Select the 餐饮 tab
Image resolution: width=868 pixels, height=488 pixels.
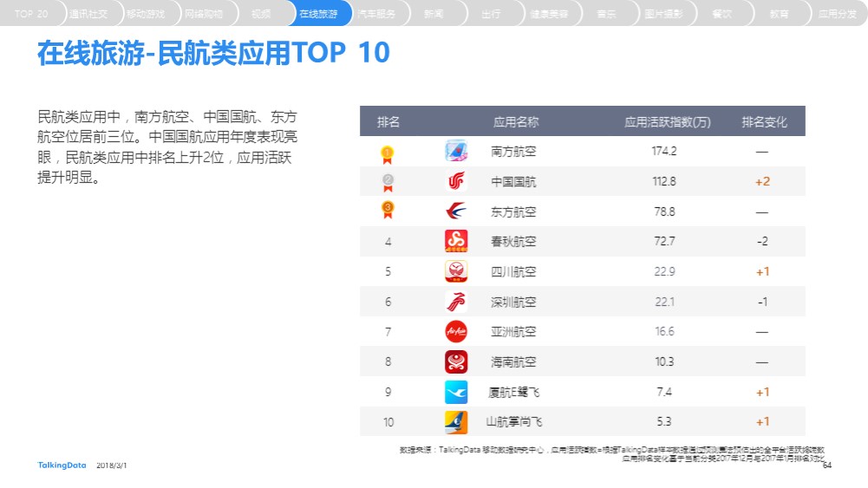(721, 13)
